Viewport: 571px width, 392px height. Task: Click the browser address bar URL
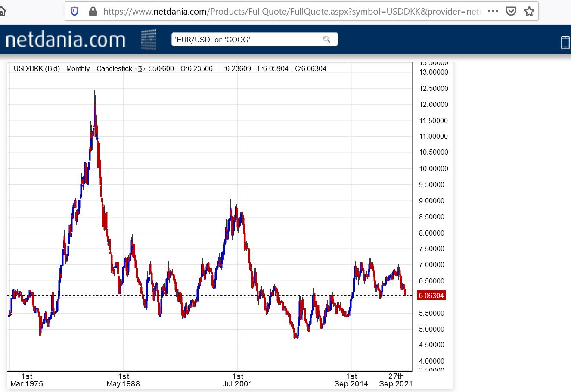[x=292, y=12]
